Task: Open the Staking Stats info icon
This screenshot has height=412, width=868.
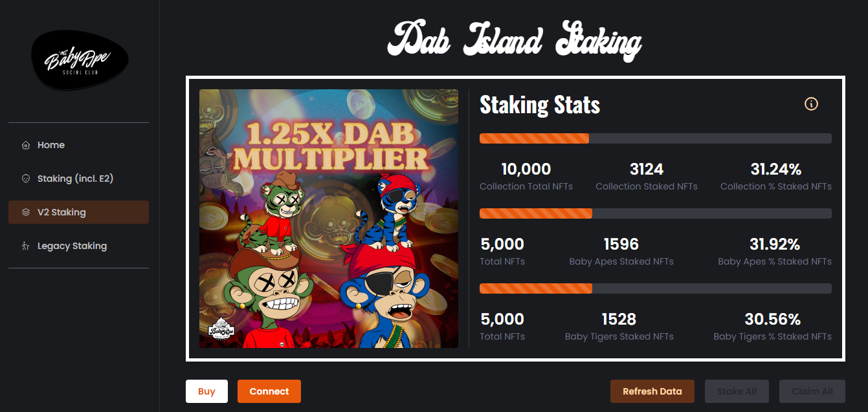Action: coord(811,103)
